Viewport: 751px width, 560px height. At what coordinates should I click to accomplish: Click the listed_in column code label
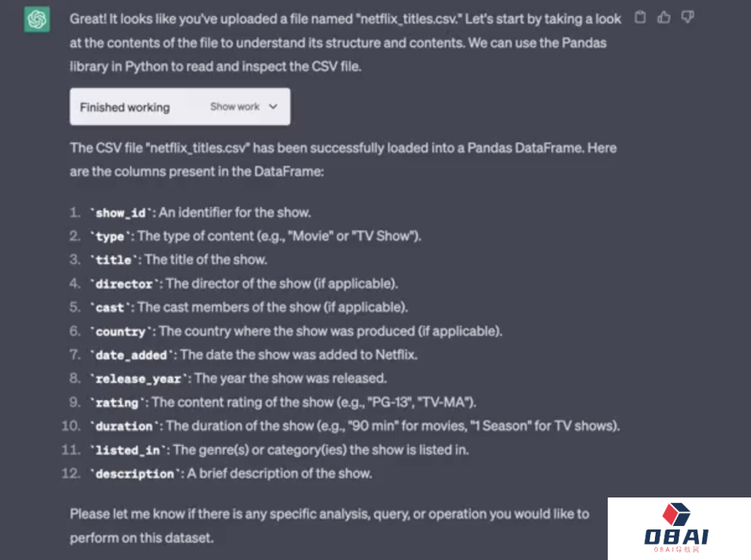[x=127, y=450]
